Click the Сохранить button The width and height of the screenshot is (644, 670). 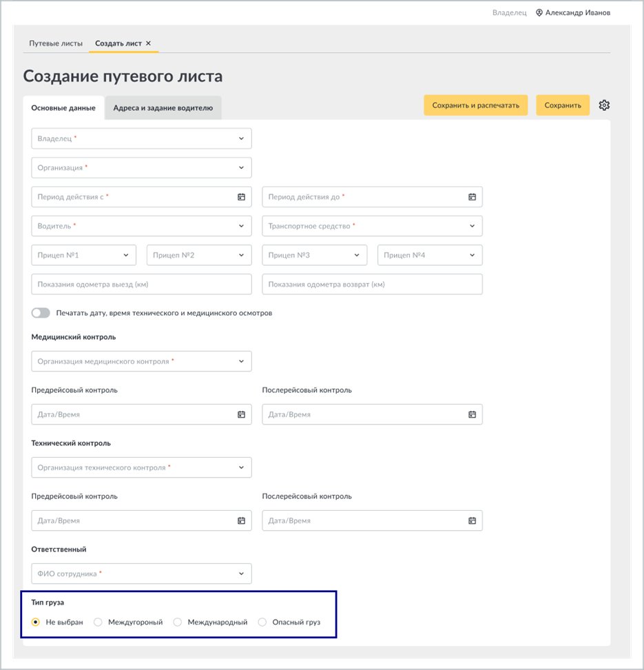(x=563, y=105)
